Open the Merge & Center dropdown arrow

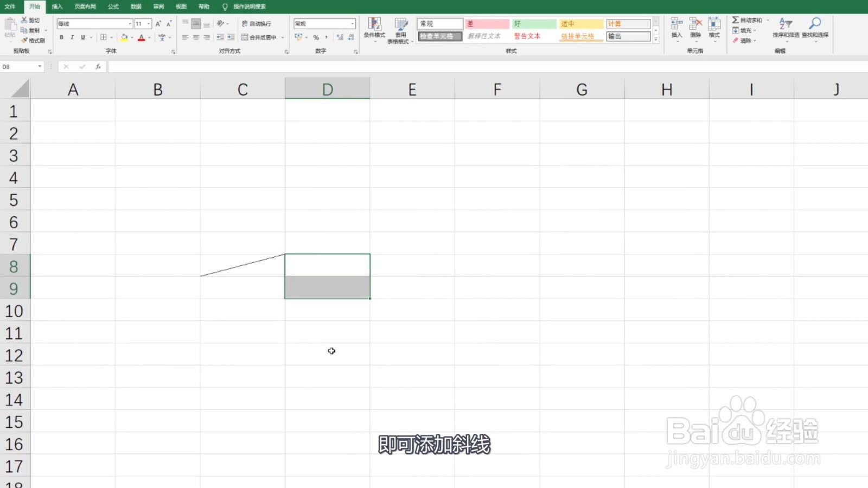pos(283,37)
